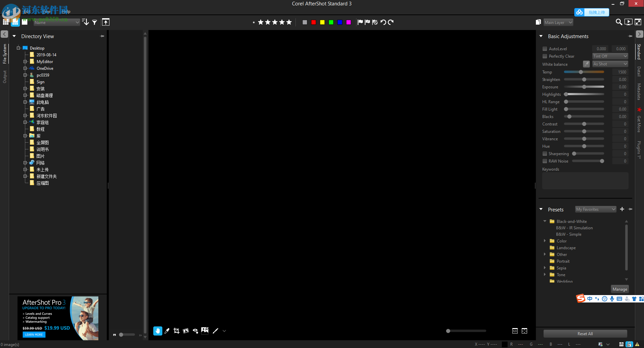This screenshot has height=348, width=644.
Task: Open the Tint Off dropdown
Action: point(610,56)
